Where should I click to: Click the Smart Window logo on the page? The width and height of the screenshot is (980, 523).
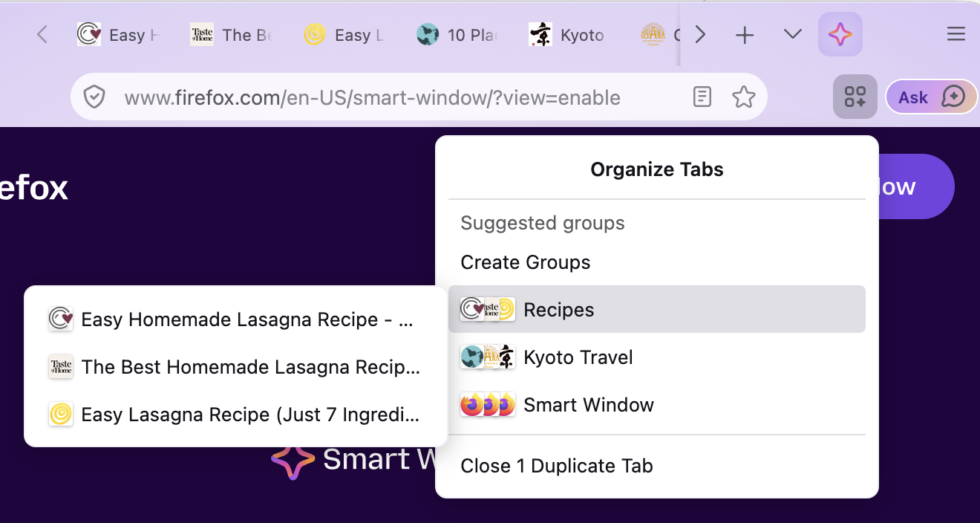(293, 459)
